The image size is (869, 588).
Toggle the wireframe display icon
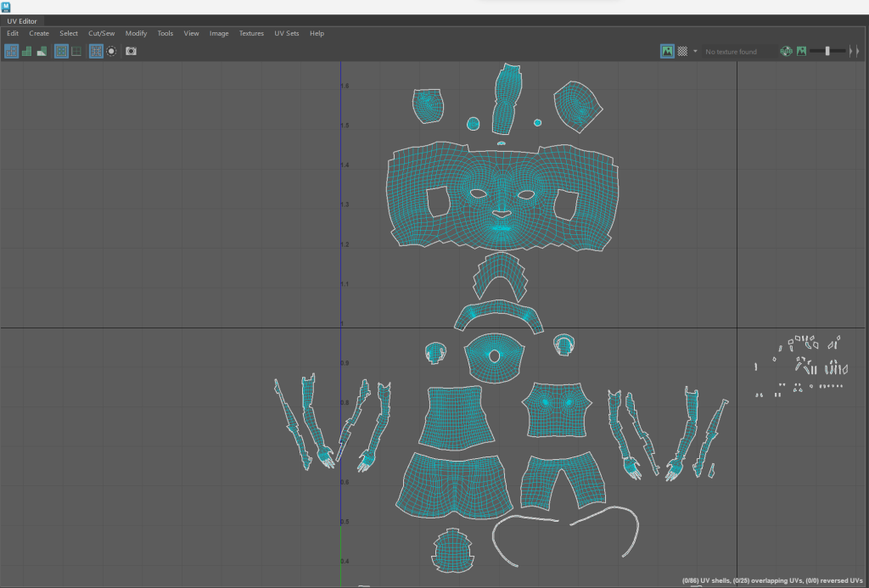(x=11, y=51)
